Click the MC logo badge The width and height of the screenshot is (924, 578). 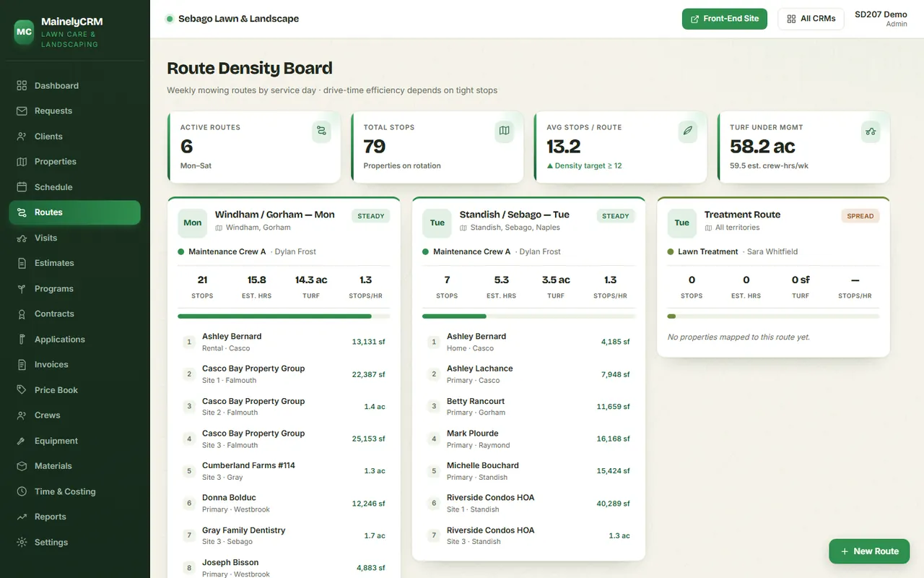tap(24, 32)
